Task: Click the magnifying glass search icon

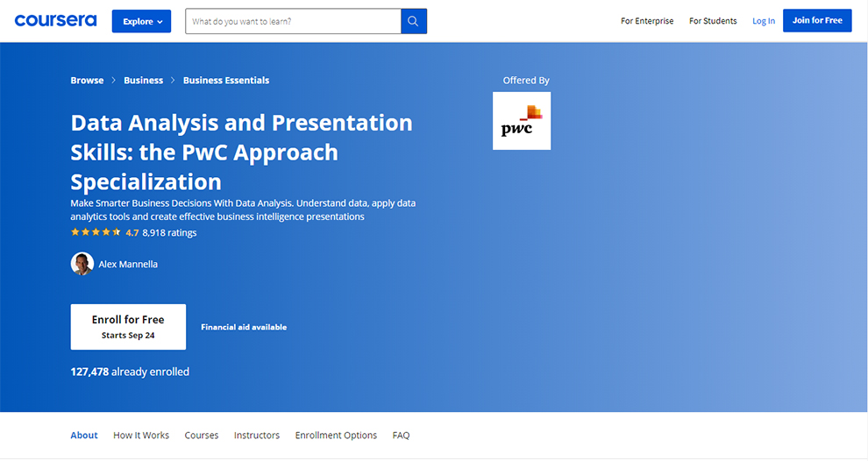Action: (414, 21)
